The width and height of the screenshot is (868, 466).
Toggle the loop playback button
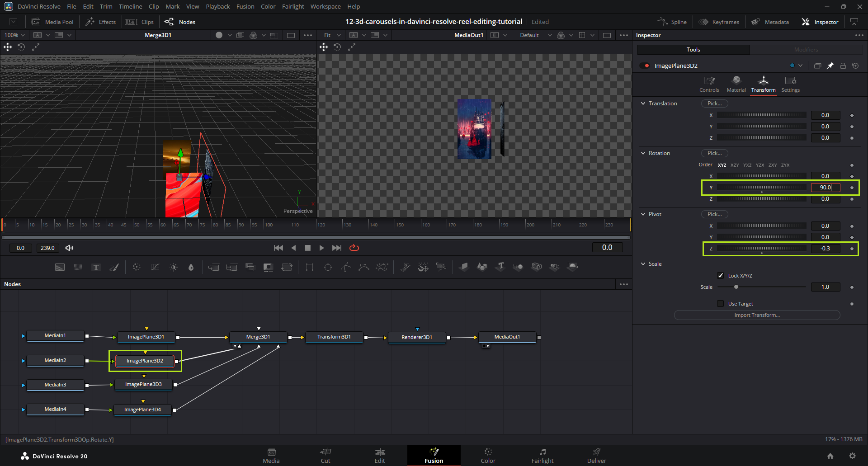pos(354,248)
